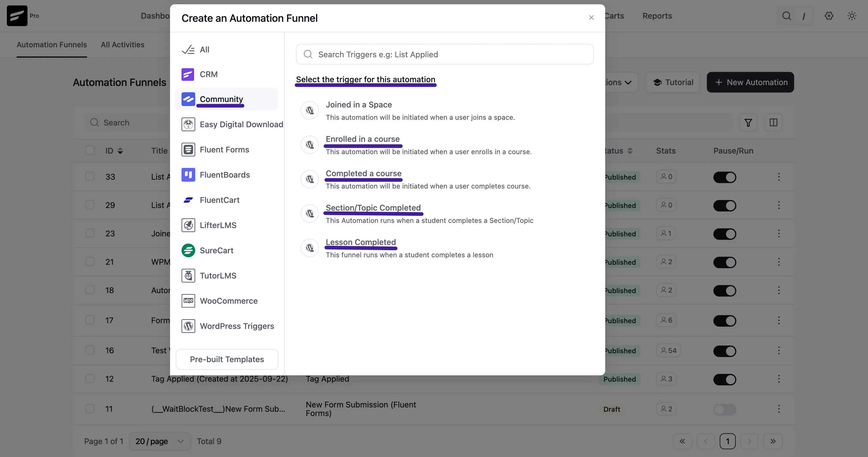
Task: Open row actions menu for funnel 33
Action: (x=779, y=177)
